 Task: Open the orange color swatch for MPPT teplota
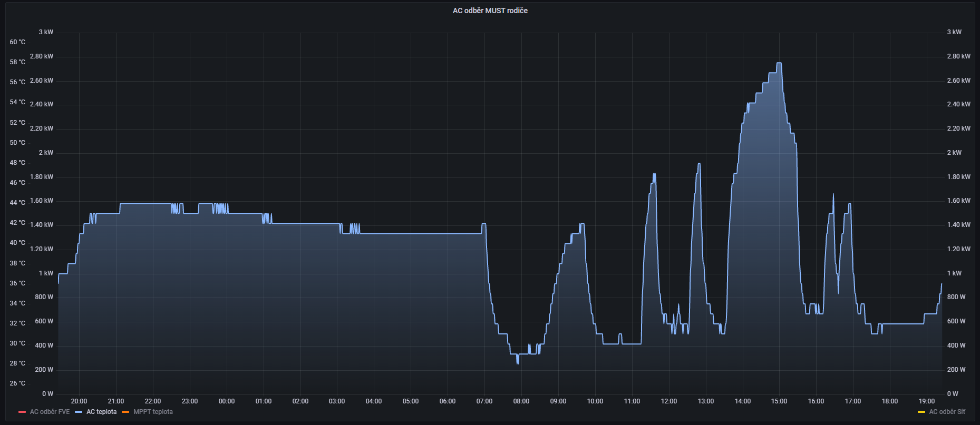125,412
